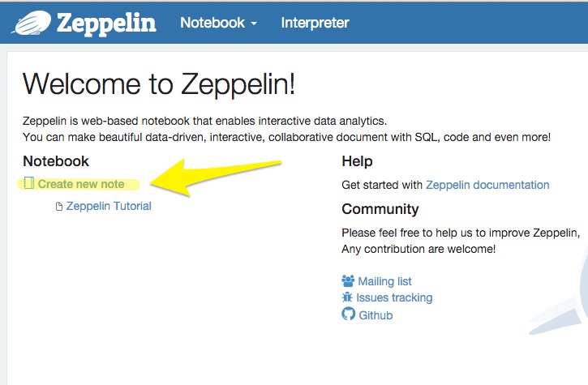
Task: Click the file icon next to Zeppelin Tutorial
Action: (58, 207)
